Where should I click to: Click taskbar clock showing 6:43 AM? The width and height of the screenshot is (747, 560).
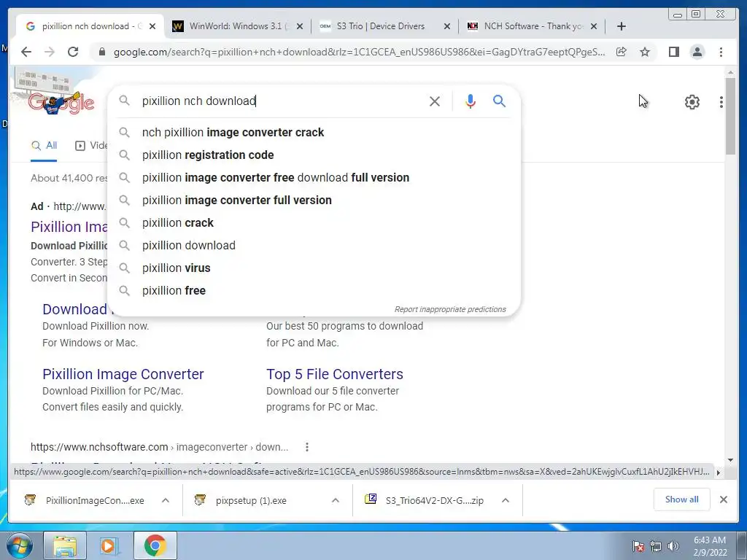click(x=710, y=546)
